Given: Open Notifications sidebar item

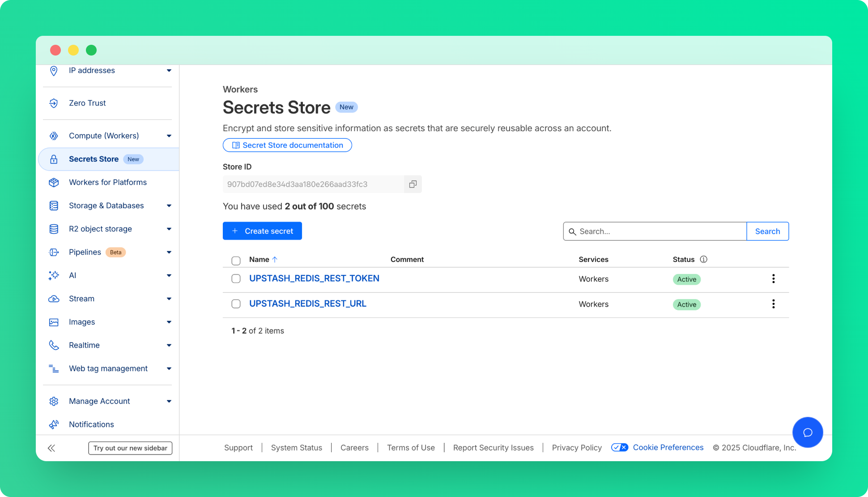Looking at the screenshot, I should click(x=91, y=424).
